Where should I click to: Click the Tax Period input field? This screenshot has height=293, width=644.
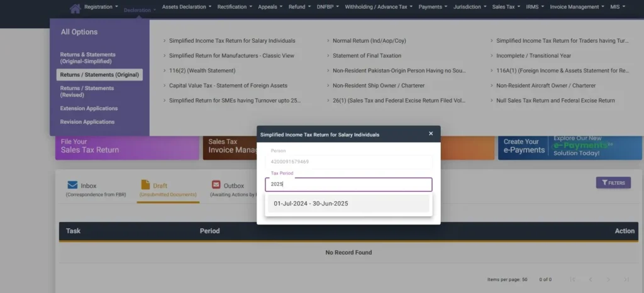coord(348,184)
